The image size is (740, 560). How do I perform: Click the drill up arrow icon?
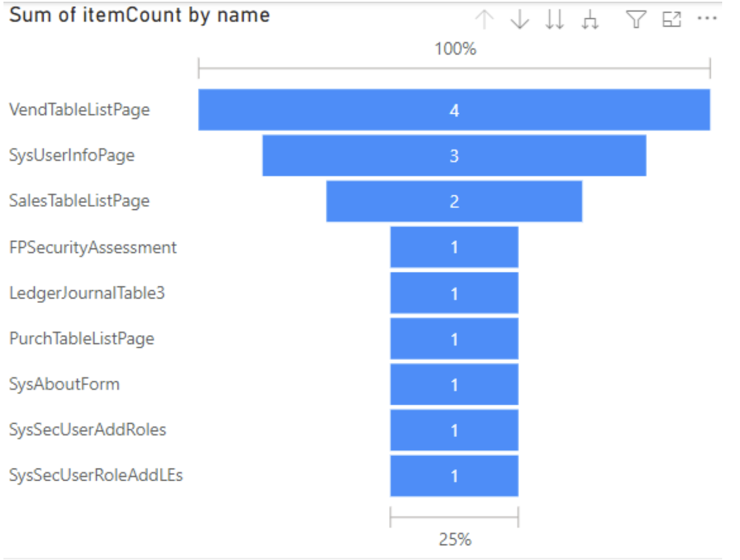pyautogui.click(x=485, y=20)
